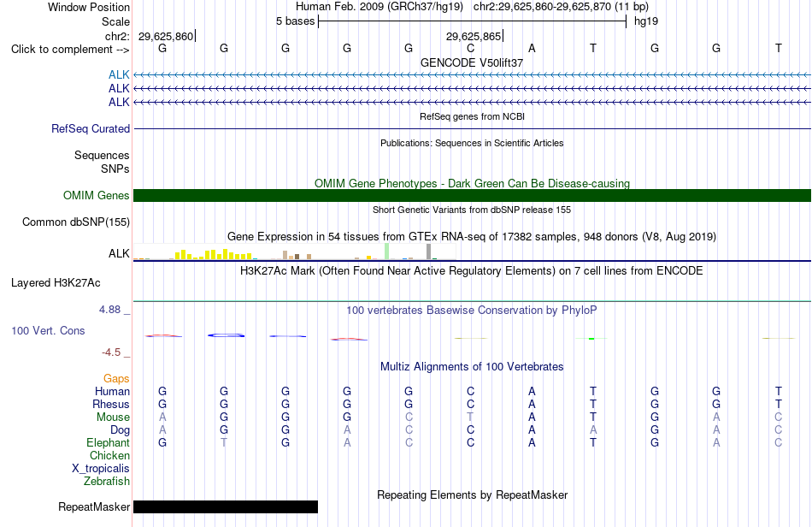812x527 pixels.
Task: Open 'Repeating Elements by RepeatMasker' title
Action: (x=473, y=494)
